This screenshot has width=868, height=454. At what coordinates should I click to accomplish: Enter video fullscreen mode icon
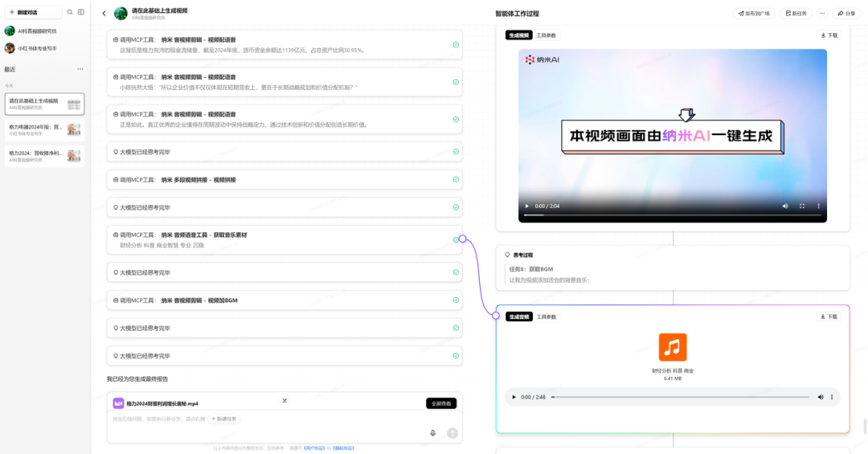pos(801,206)
